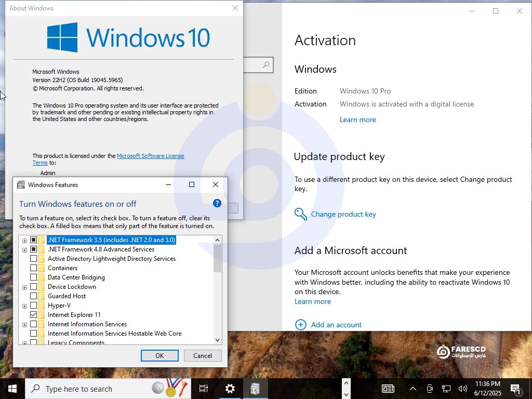Open the volume speaker tray icon
The height and width of the screenshot is (399, 532).
pos(462,389)
